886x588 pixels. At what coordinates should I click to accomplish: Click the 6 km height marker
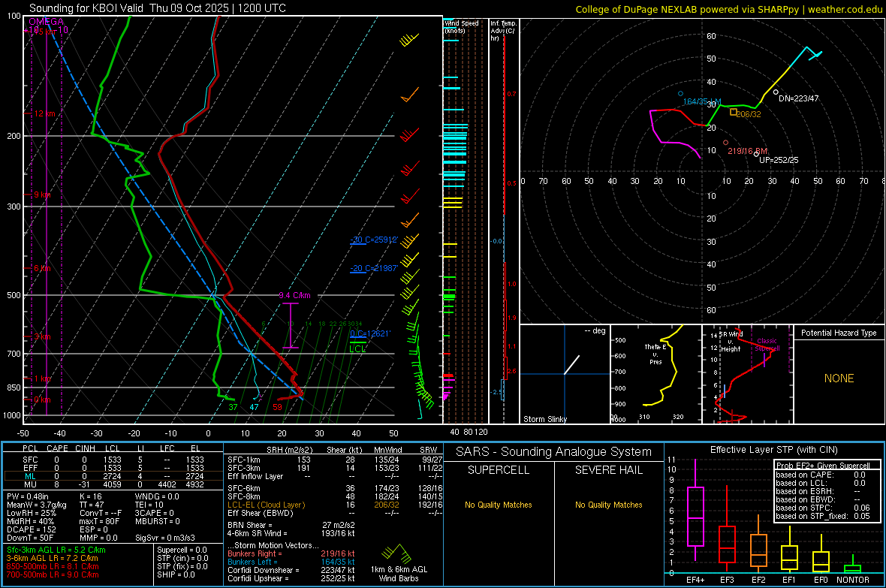(x=42, y=268)
